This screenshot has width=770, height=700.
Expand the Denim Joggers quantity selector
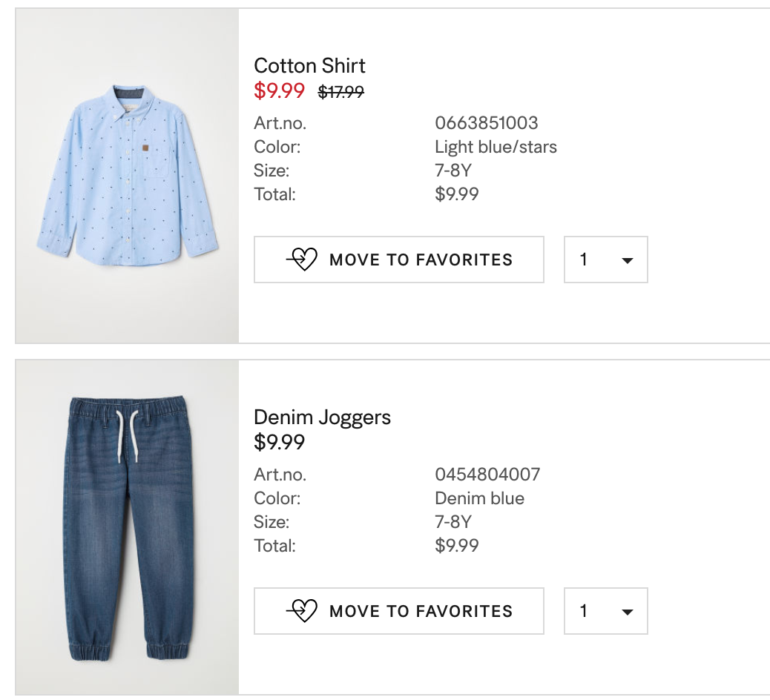(605, 611)
